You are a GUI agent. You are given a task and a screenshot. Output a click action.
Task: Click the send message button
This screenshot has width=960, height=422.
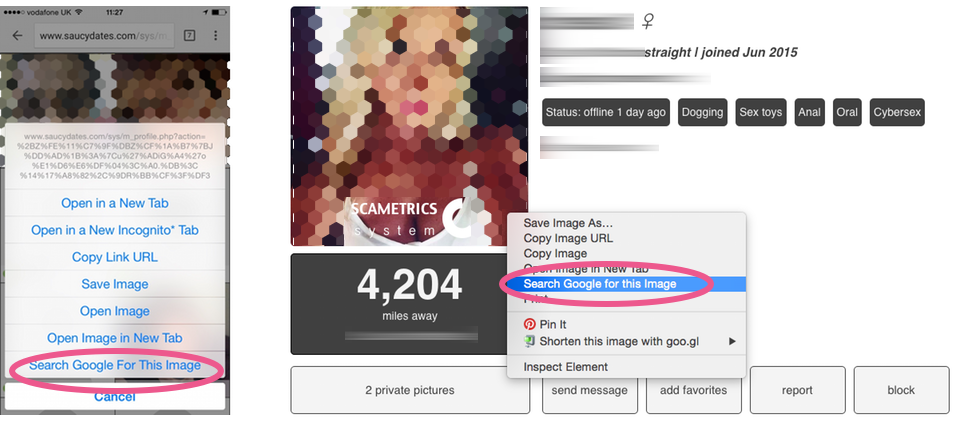pyautogui.click(x=590, y=390)
